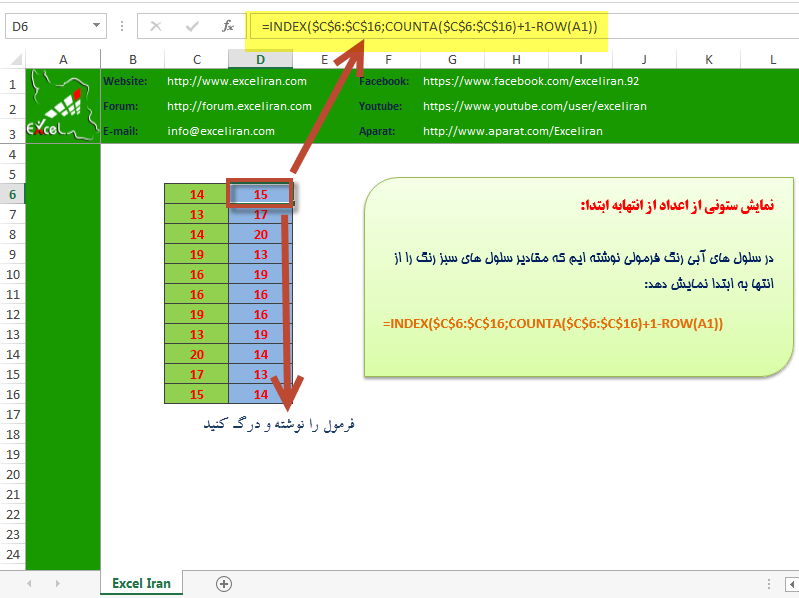Select column A header
The width and height of the screenshot is (799, 598).
pos(63,60)
